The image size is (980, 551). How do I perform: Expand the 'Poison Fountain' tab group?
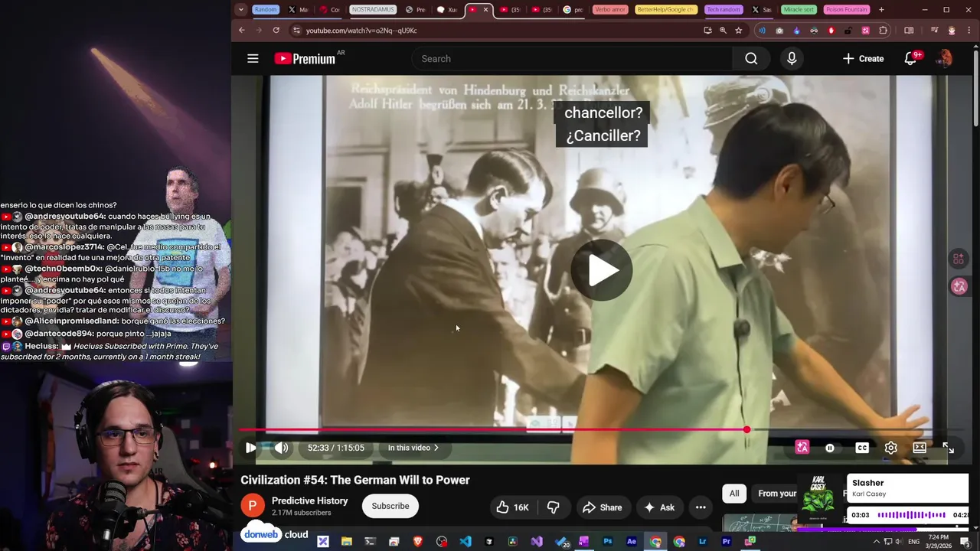tap(845, 10)
